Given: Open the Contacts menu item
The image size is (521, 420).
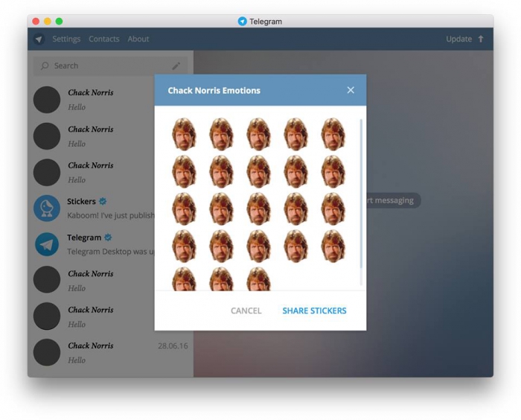Looking at the screenshot, I should (x=104, y=39).
